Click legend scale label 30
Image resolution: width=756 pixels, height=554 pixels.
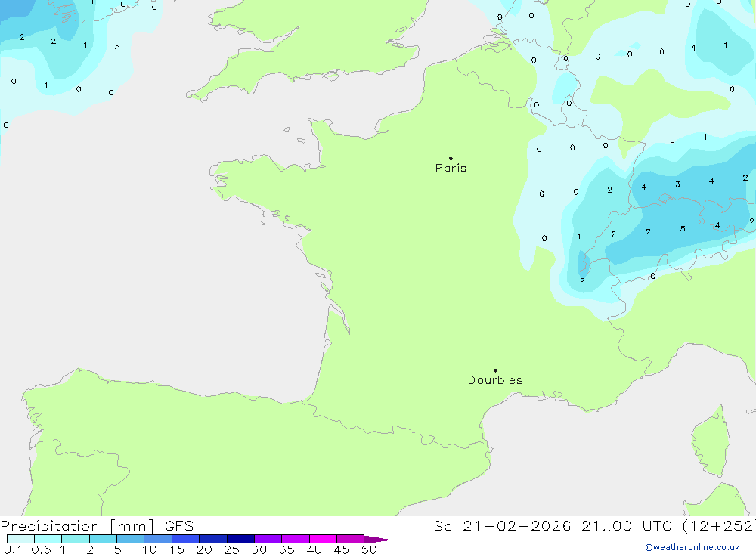pyautogui.click(x=259, y=549)
